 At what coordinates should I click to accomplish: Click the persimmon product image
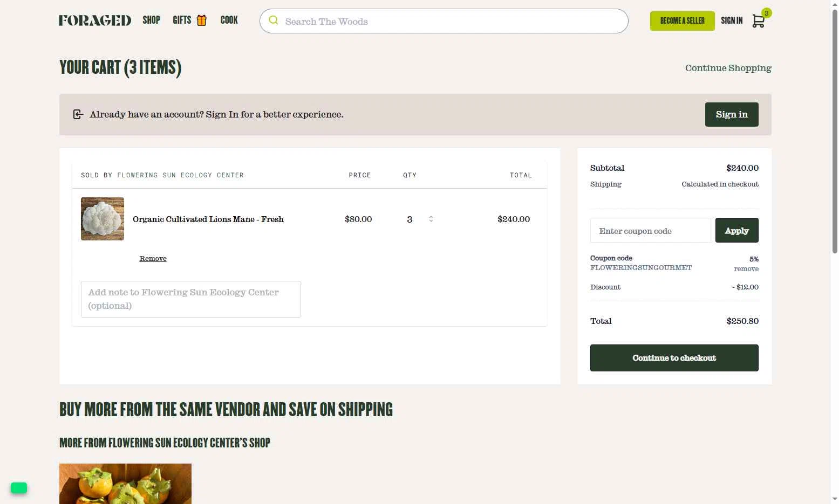pos(125,484)
